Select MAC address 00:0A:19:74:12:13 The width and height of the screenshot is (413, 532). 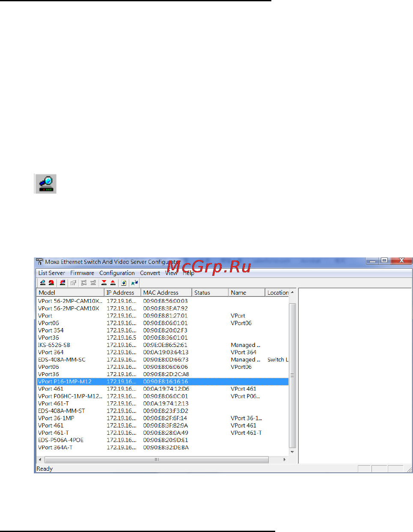[166, 403]
